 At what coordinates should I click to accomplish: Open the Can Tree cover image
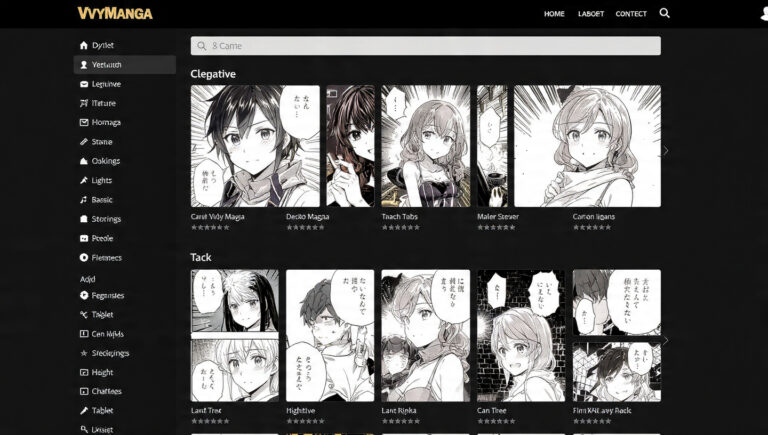tap(521, 336)
